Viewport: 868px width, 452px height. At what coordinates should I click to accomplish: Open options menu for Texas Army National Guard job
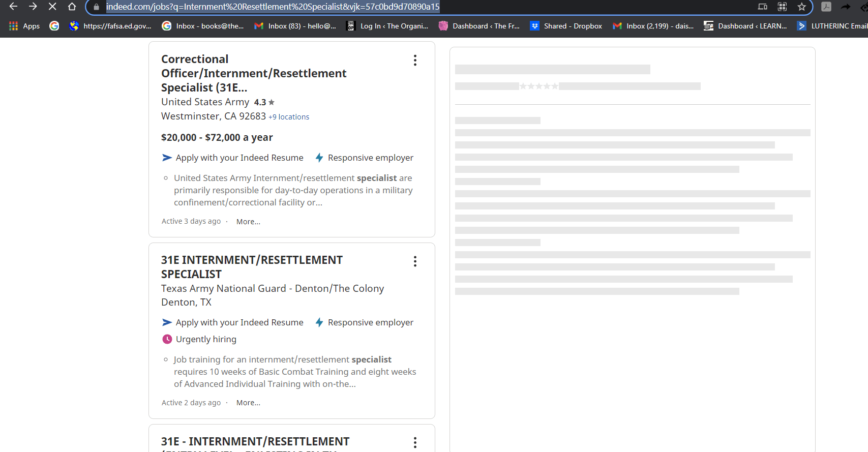coord(415,261)
